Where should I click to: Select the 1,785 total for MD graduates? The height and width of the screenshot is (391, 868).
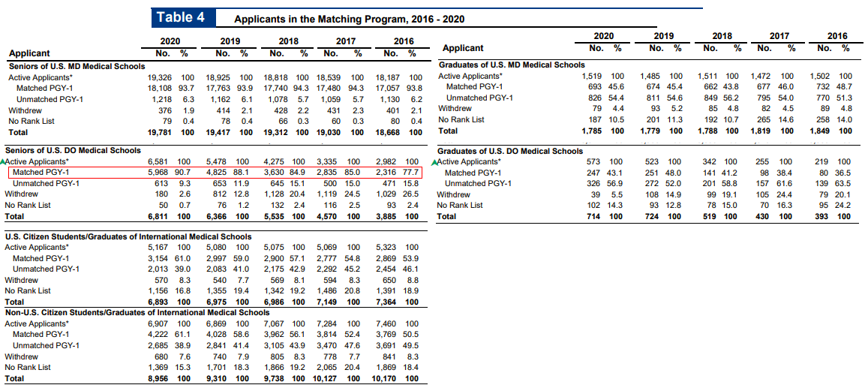click(594, 131)
